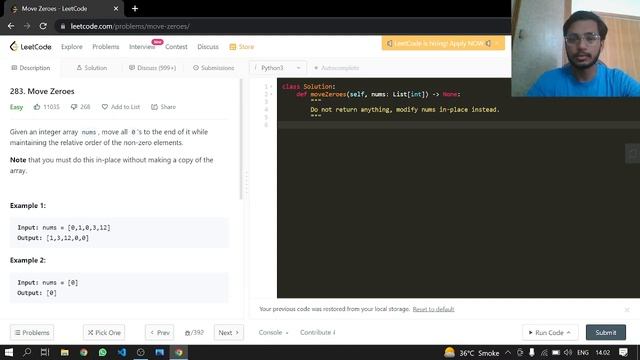Click the weather 36°C Smoke widget
Image resolution: width=640 pixels, height=360 pixels.
(472, 353)
